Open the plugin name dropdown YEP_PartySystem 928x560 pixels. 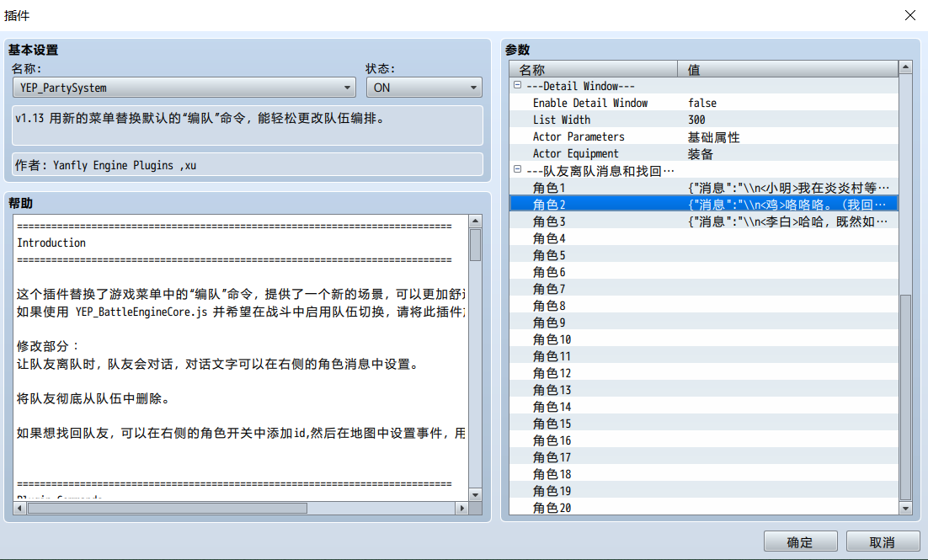point(184,88)
